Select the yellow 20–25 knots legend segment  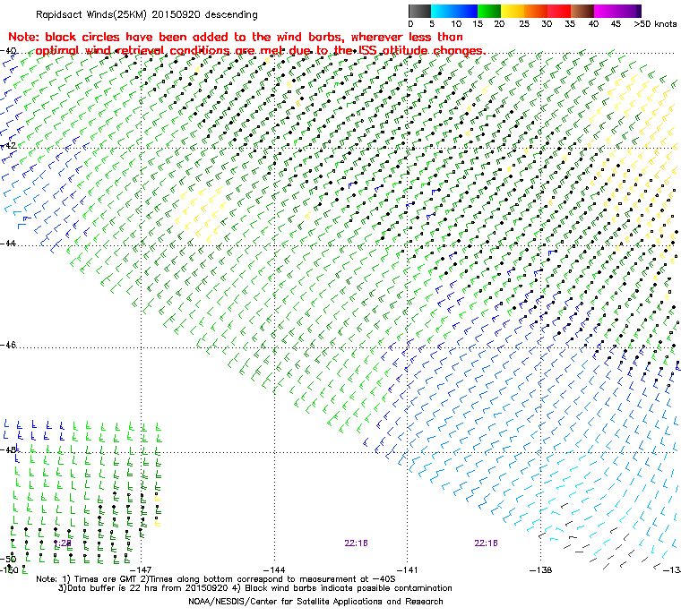pos(513,11)
